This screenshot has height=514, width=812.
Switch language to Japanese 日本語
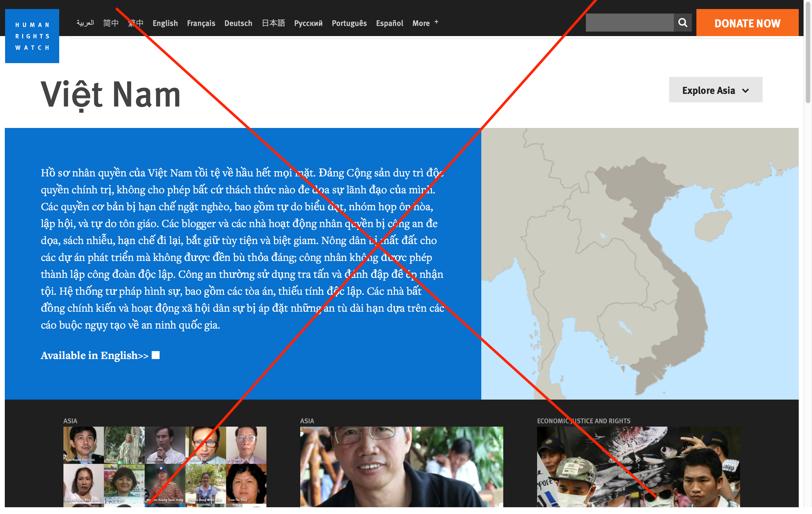click(273, 23)
